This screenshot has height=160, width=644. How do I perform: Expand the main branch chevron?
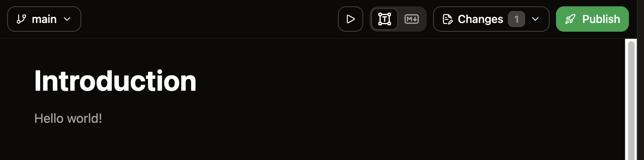click(x=67, y=19)
